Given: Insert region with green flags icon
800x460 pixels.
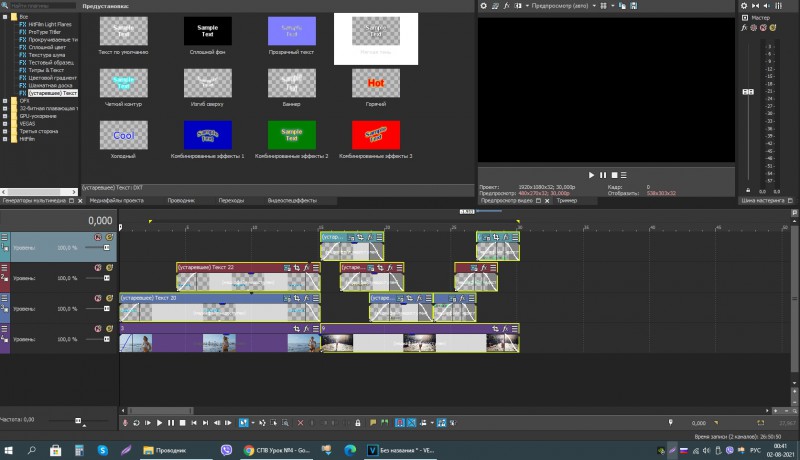Looking at the screenshot, I should pyautogui.click(x=385, y=423).
